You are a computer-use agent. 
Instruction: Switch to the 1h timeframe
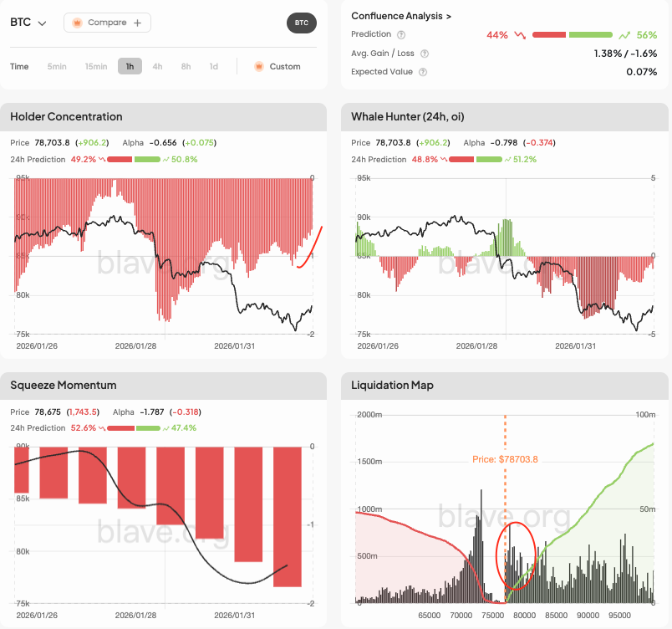coord(130,67)
